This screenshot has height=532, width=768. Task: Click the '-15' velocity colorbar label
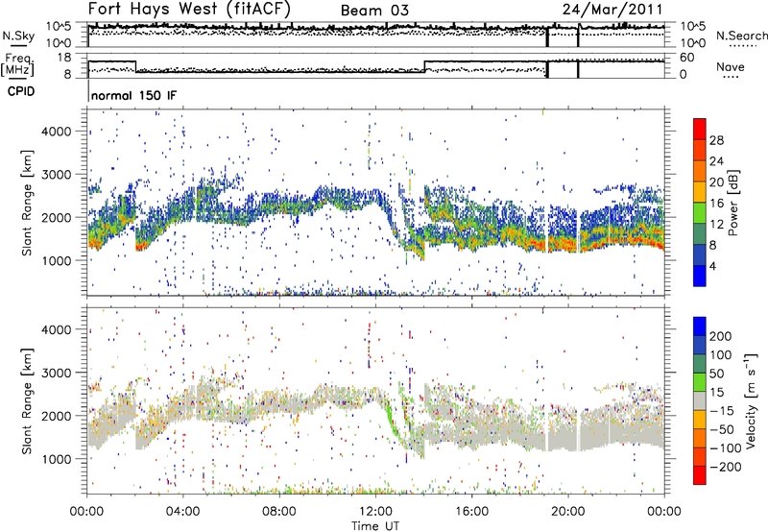(721, 411)
